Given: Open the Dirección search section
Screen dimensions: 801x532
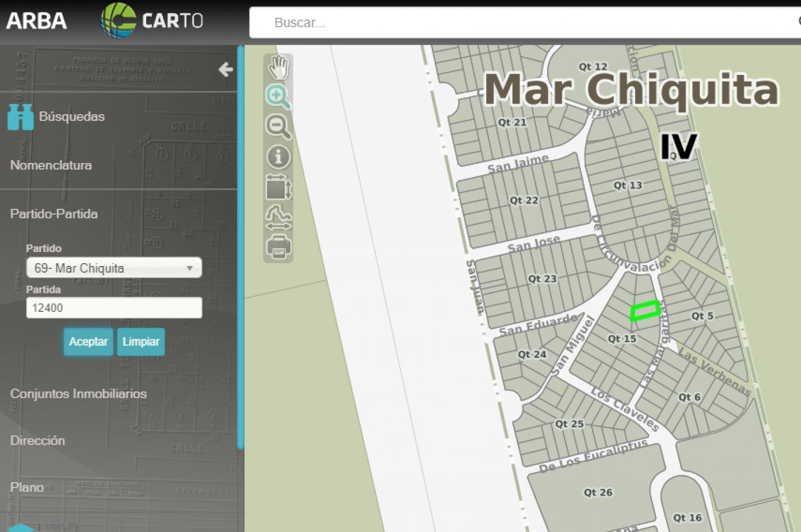Looking at the screenshot, I should pos(38,441).
